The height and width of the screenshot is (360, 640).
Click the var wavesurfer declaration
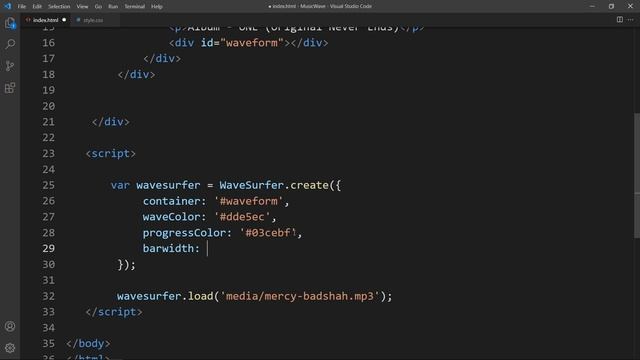pos(156,185)
